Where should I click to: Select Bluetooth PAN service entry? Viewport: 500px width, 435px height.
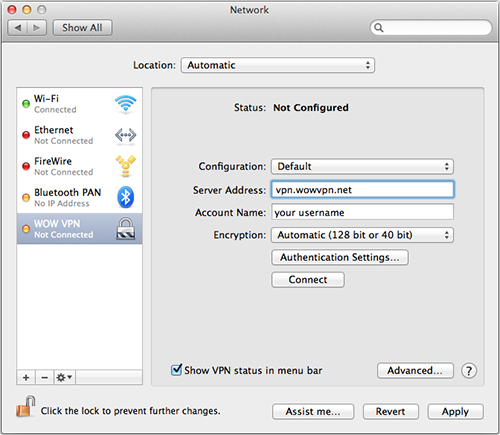80,197
